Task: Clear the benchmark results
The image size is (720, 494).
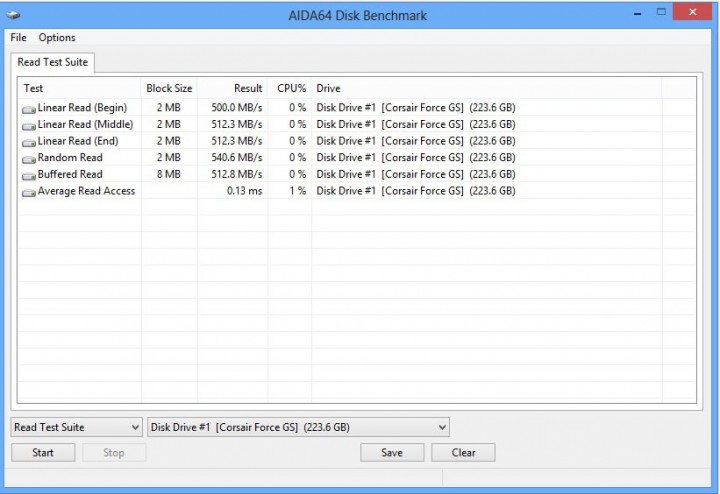Action: [x=463, y=453]
